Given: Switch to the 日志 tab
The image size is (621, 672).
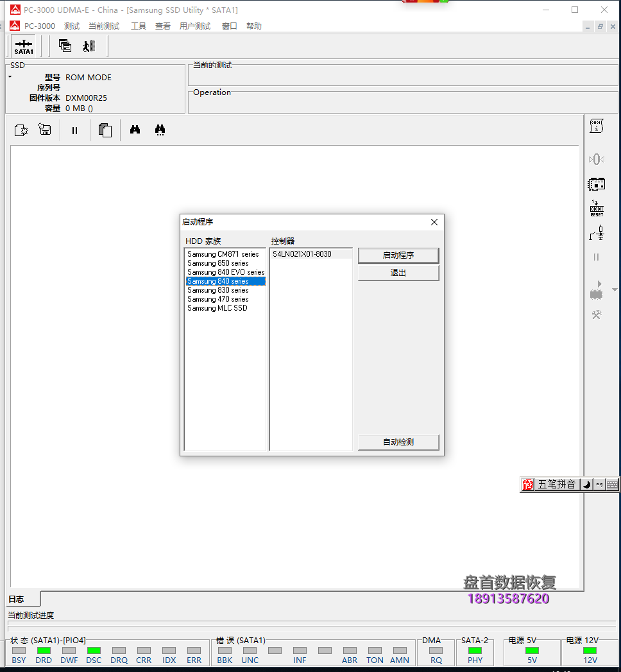Looking at the screenshot, I should tap(17, 599).
